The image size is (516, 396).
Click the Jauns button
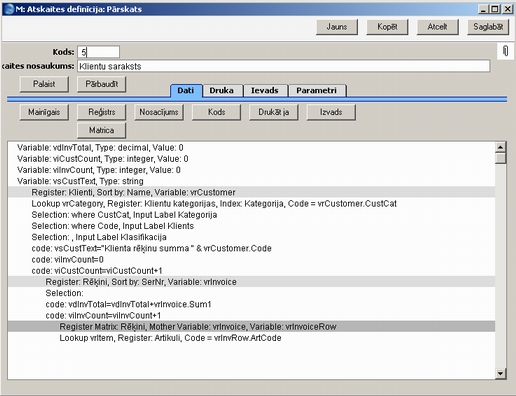337,27
